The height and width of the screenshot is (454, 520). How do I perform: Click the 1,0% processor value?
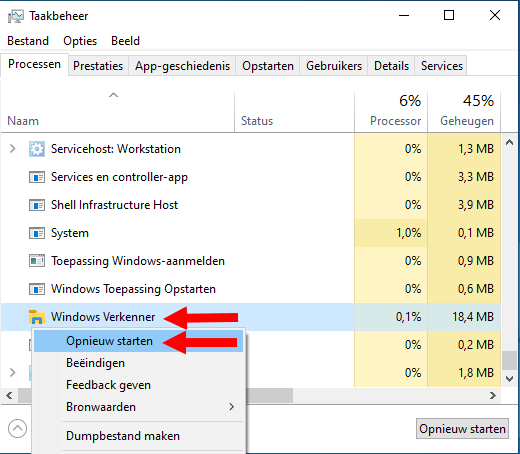point(408,233)
